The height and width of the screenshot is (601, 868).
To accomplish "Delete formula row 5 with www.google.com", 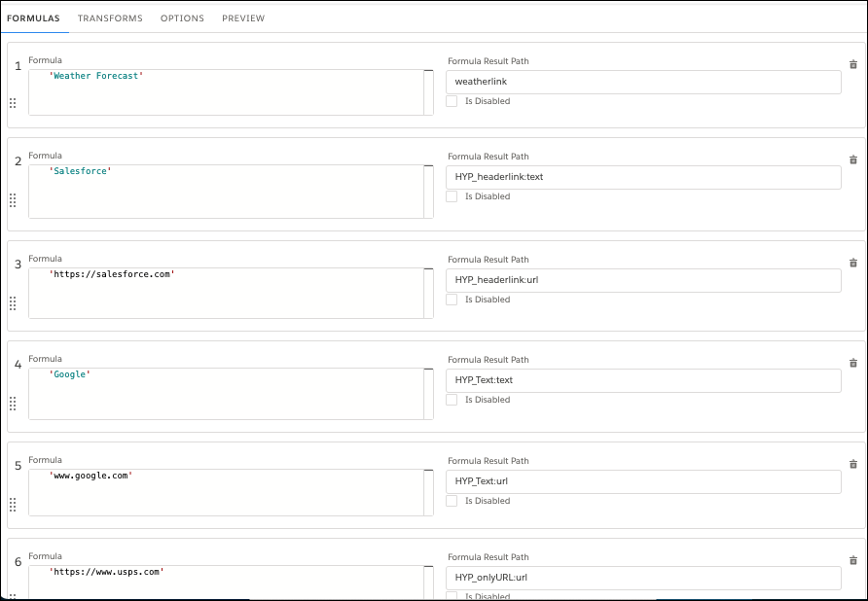I will coord(852,464).
